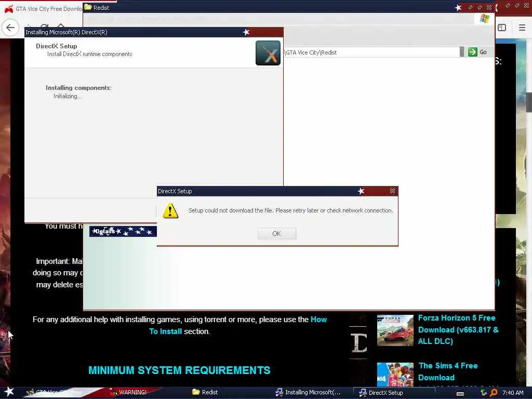Close the Redist explorer window
The image size is (532, 399).
pos(489,7)
